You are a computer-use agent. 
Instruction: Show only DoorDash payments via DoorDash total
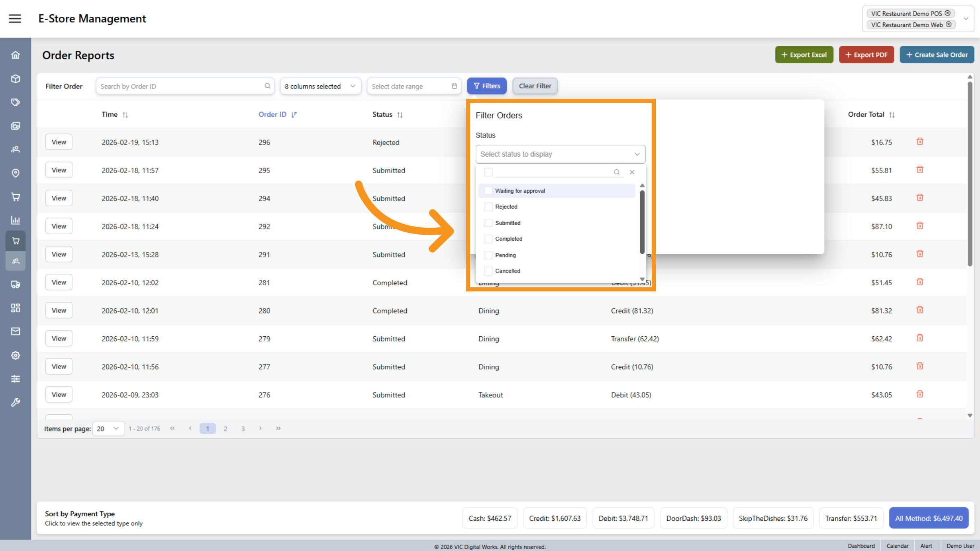pos(693,518)
